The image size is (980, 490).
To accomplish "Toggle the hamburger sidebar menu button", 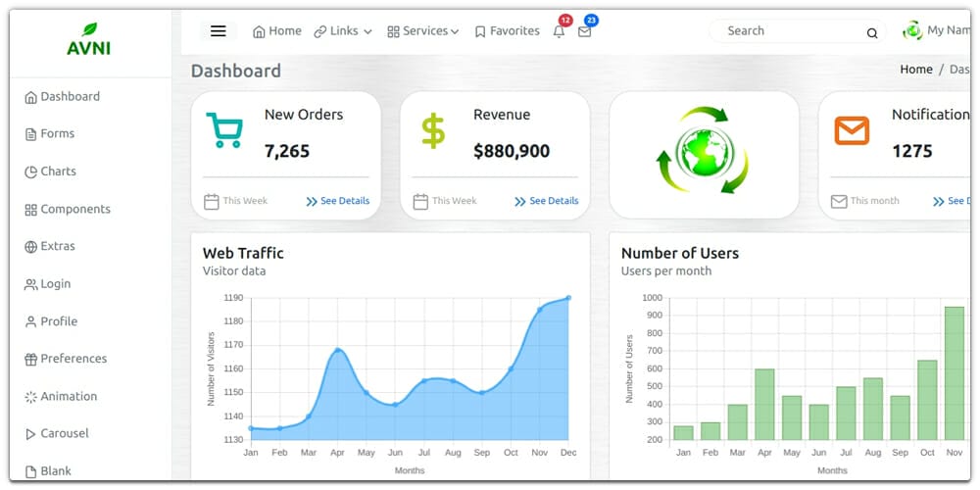I will click(219, 31).
